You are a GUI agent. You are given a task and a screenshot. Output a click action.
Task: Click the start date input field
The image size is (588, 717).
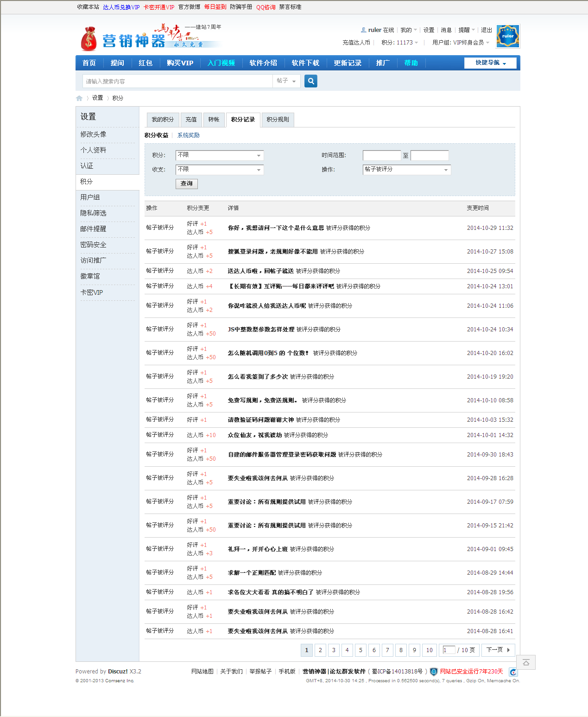click(x=381, y=155)
